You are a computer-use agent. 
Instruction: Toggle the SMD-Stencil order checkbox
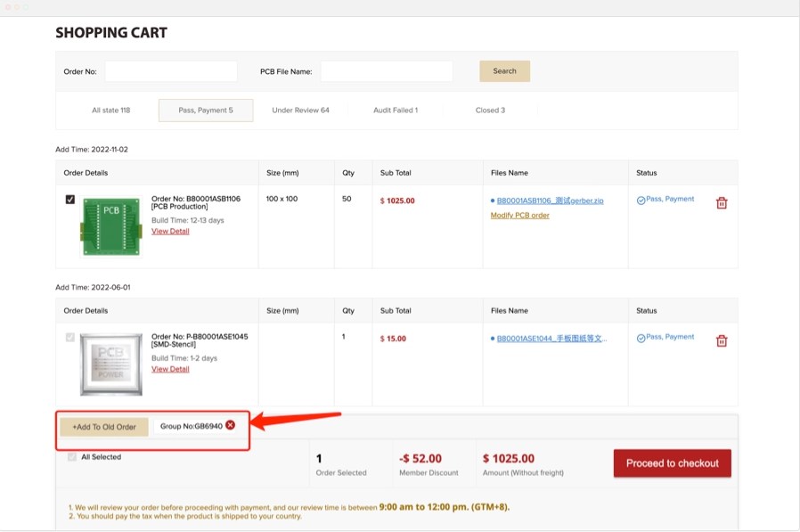(x=70, y=338)
